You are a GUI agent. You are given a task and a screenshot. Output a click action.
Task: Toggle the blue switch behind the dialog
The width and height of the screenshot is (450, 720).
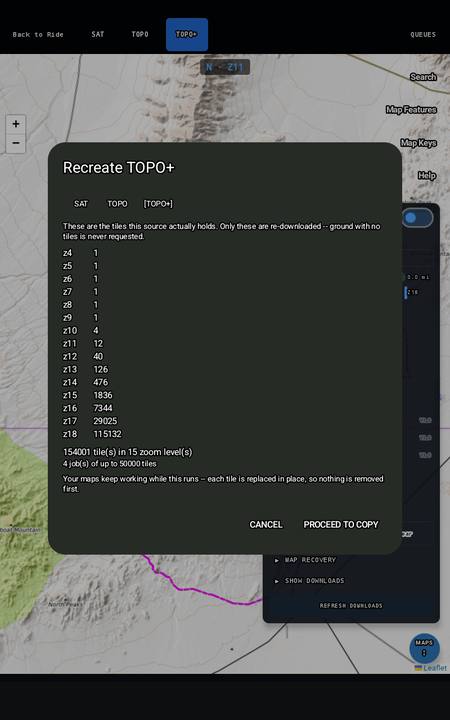point(417,218)
